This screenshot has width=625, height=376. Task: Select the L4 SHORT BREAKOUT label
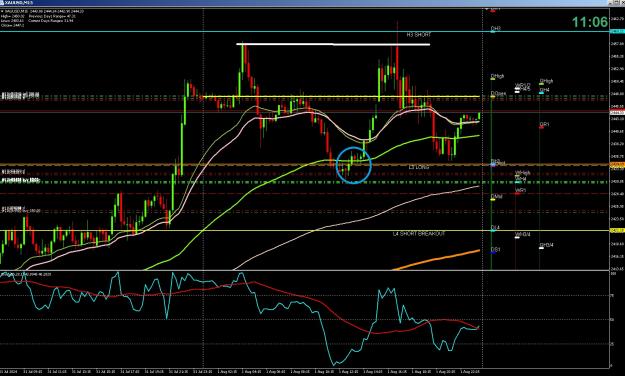(419, 234)
